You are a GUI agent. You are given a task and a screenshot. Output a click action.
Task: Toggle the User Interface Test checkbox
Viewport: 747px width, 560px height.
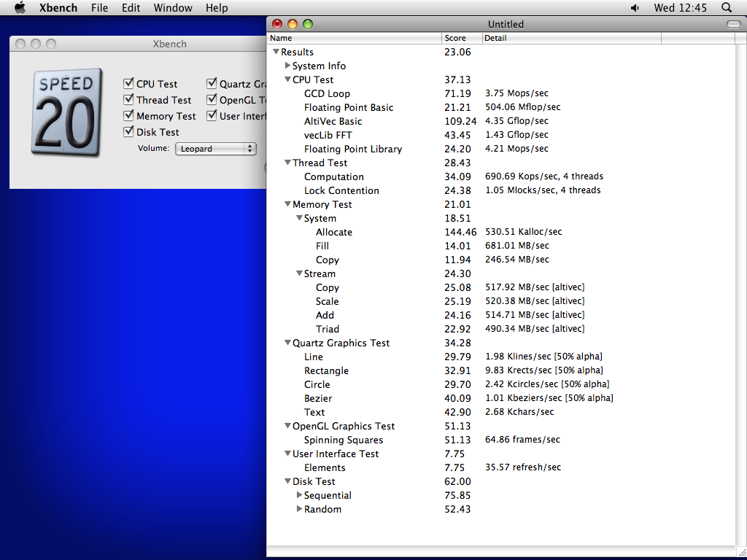click(x=212, y=116)
